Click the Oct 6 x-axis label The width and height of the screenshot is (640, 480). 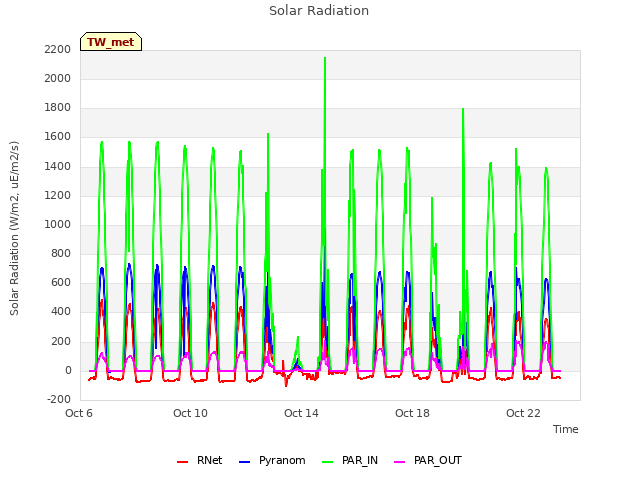coord(79,413)
